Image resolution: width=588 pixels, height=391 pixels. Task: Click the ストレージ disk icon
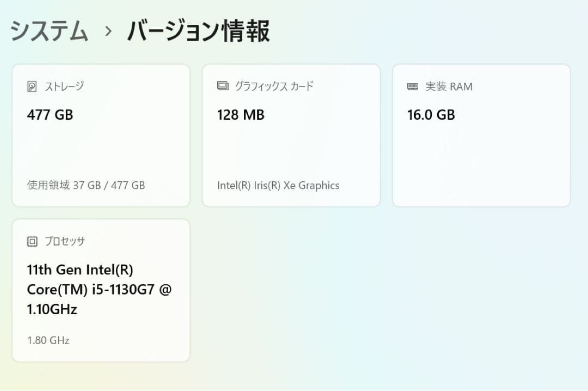tap(32, 85)
